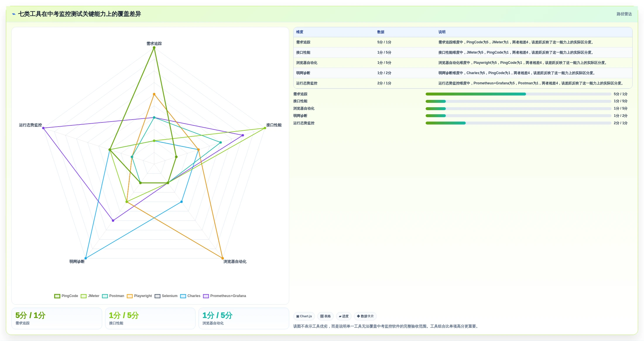Image resolution: width=644 pixels, height=341 pixels.
Task: Click the 说明 column header
Action: tap(442, 32)
